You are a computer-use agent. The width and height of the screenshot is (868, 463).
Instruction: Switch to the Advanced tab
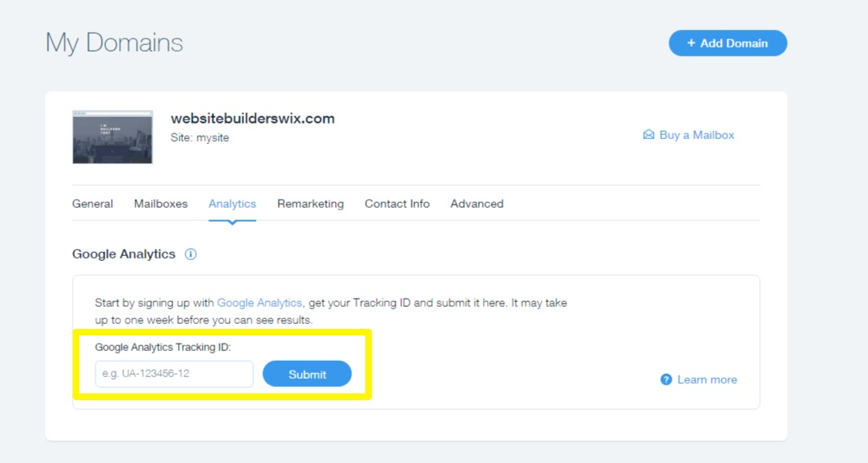(x=477, y=204)
